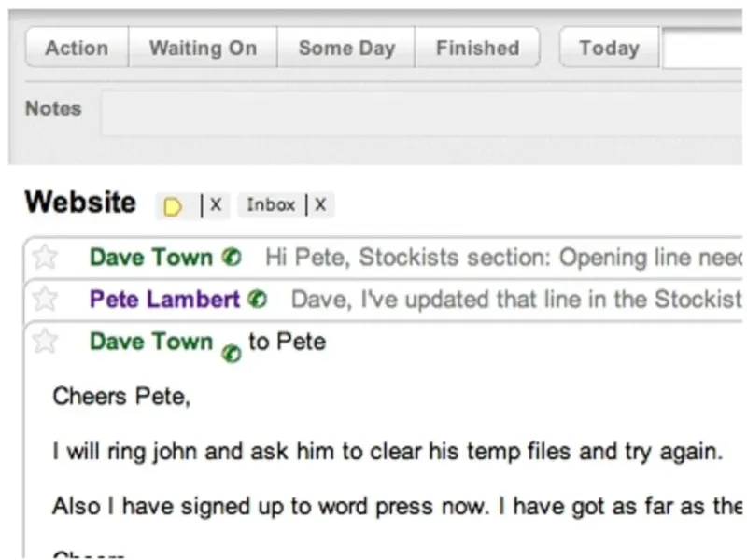Click the yellow label tag icon

(x=173, y=206)
